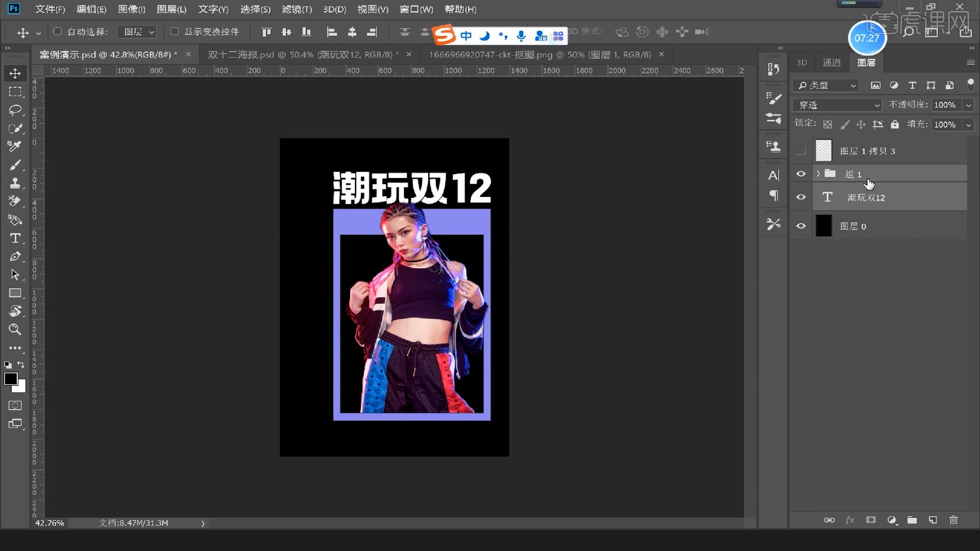Screen dimensions: 980x551
Task: Click link layers icon
Action: click(829, 520)
